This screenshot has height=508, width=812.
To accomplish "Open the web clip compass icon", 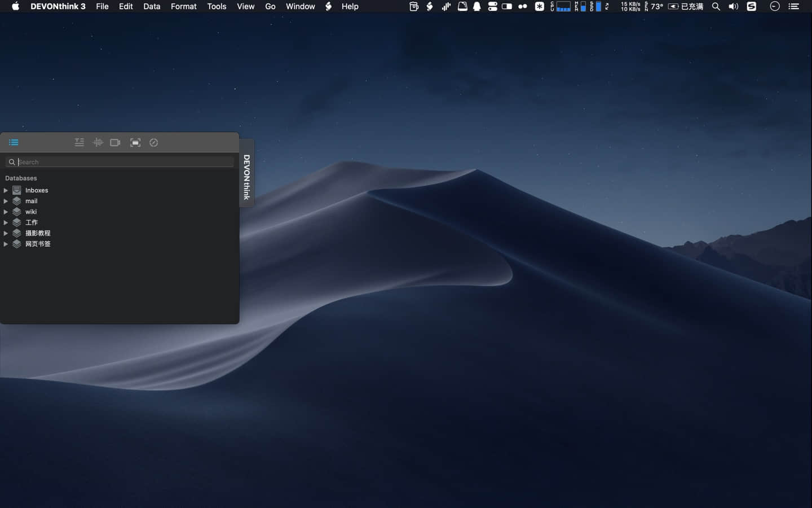I will click(154, 142).
